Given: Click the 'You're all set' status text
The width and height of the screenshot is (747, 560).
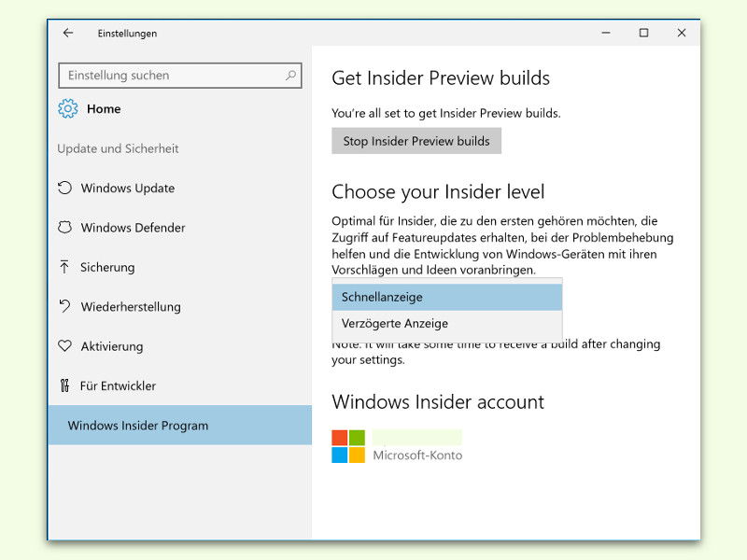Looking at the screenshot, I should click(446, 113).
